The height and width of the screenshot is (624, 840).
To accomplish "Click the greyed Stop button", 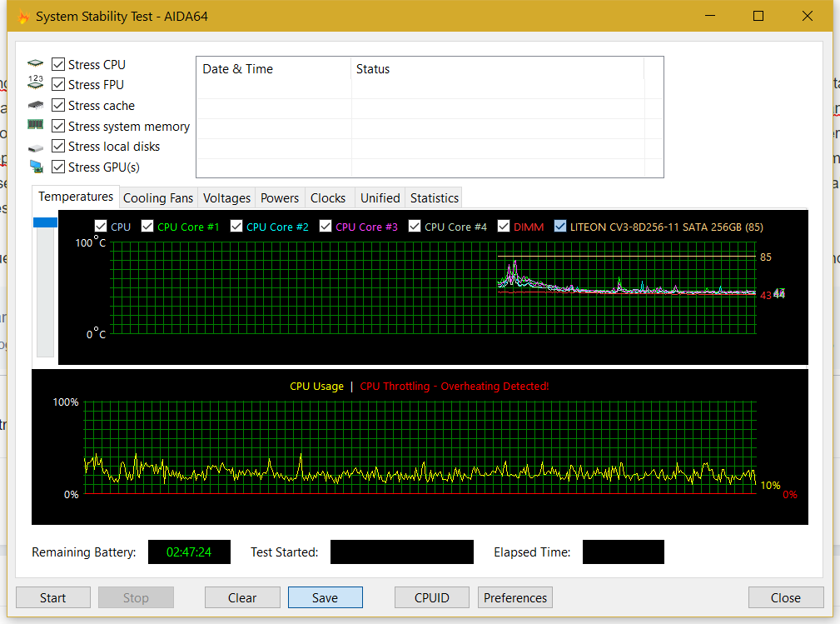I will pos(136,597).
